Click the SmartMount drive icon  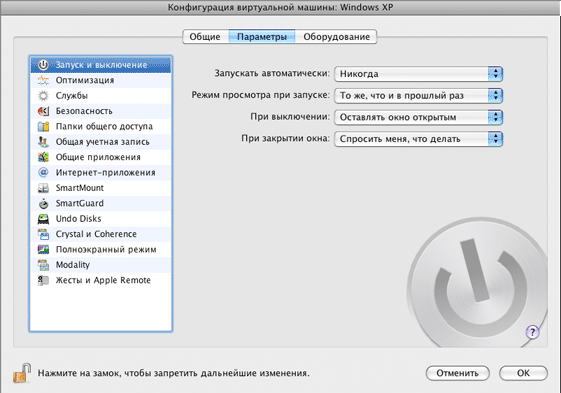tap(43, 188)
